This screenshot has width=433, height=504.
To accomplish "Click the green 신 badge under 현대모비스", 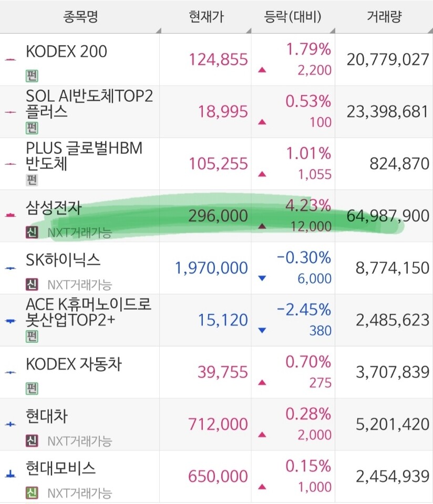I will (32, 492).
